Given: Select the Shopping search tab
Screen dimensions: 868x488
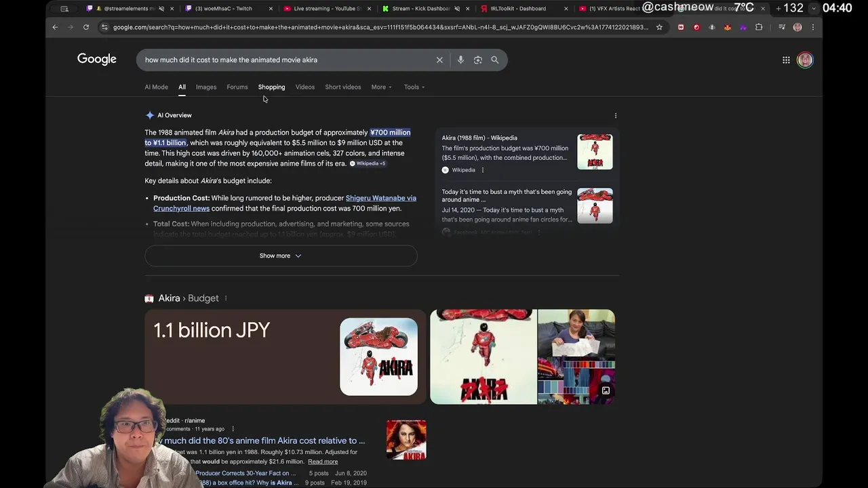Looking at the screenshot, I should pos(271,87).
